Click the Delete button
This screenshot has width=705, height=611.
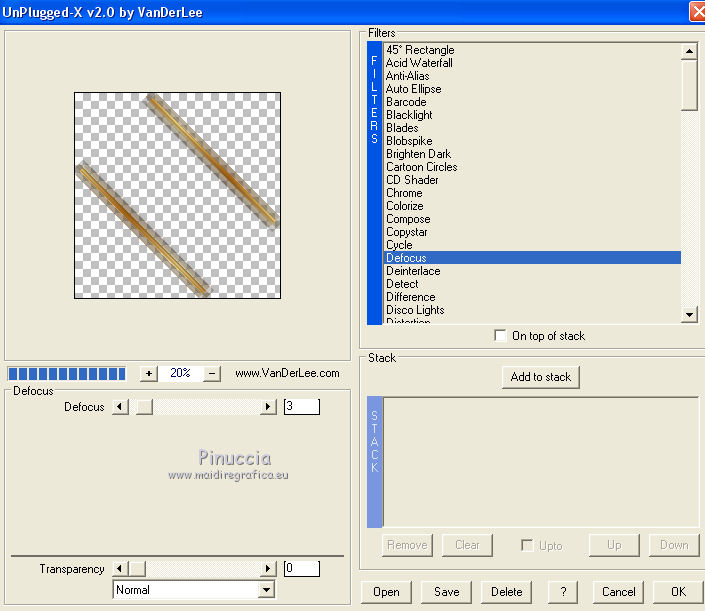(x=506, y=592)
